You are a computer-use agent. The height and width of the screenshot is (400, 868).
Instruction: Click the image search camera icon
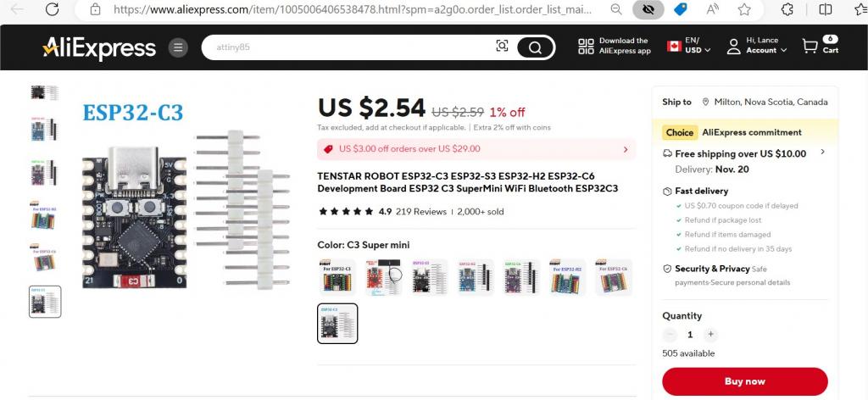coord(502,47)
